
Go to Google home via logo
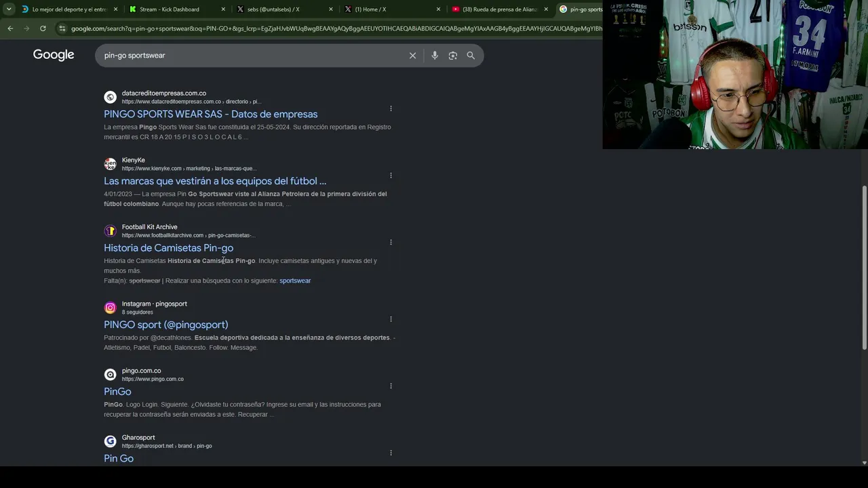pos(54,55)
